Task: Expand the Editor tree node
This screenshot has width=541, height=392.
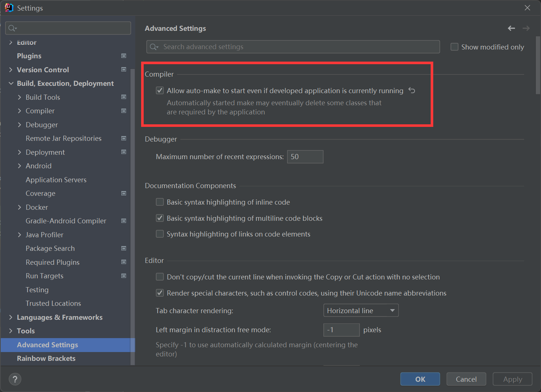Action: tap(11, 42)
